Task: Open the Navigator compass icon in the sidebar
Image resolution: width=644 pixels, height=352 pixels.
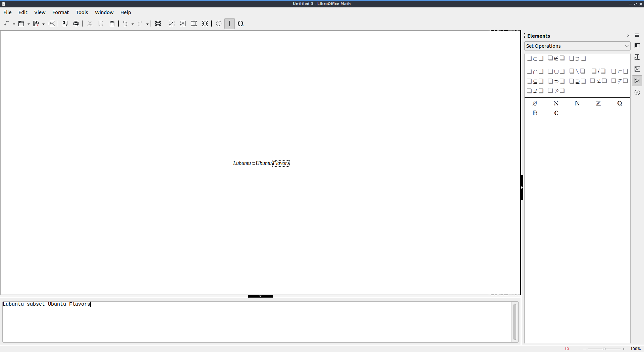Action: 637,92
